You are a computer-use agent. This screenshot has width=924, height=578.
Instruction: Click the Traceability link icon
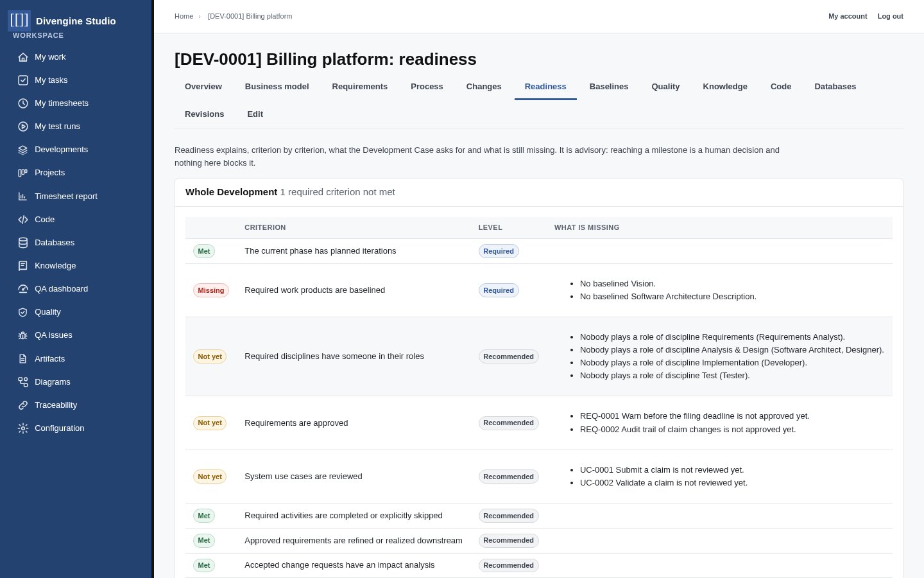tap(23, 405)
